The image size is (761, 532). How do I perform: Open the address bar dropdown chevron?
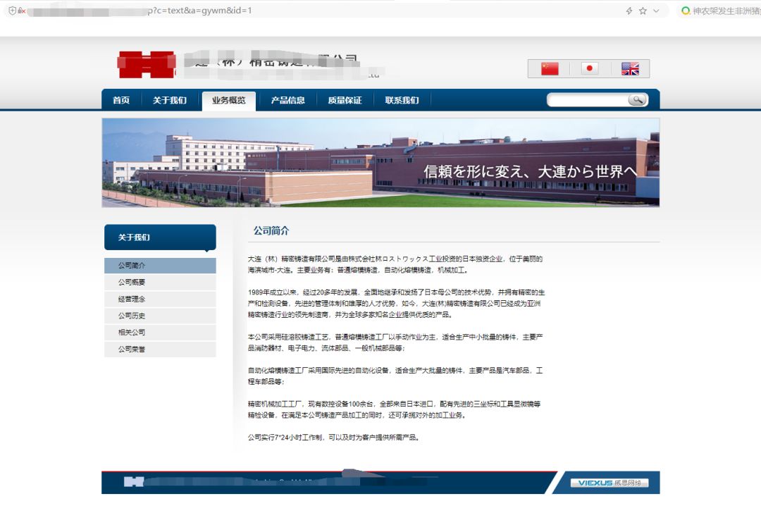[656, 11]
